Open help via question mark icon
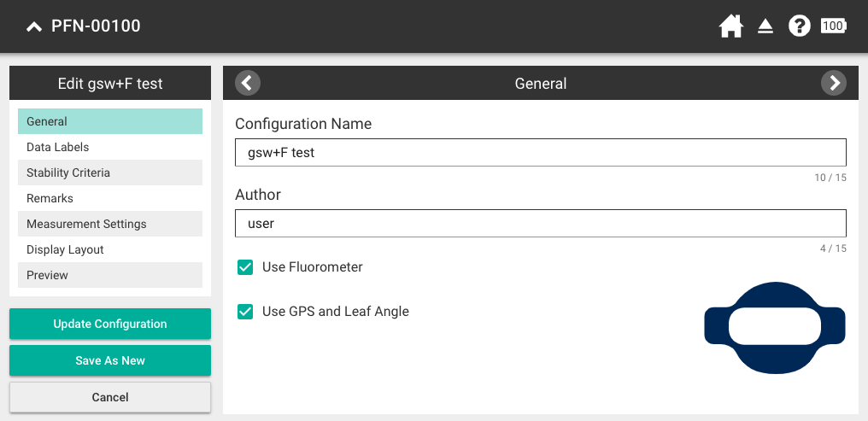The image size is (868, 421). [800, 26]
